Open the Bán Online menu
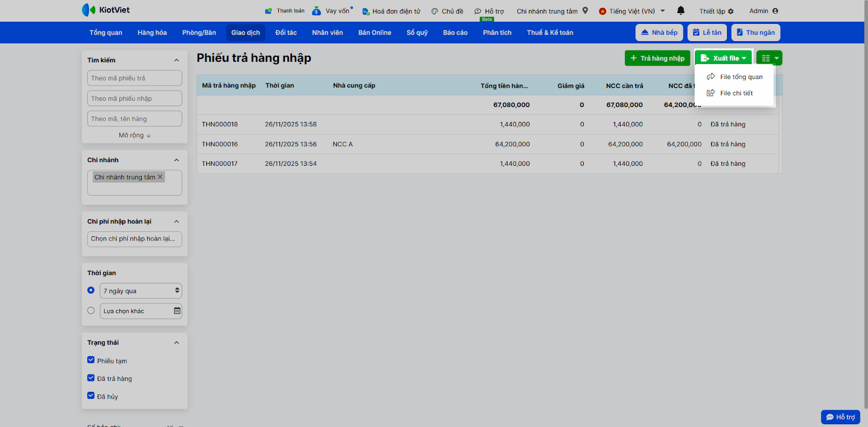The width and height of the screenshot is (868, 427). [375, 33]
